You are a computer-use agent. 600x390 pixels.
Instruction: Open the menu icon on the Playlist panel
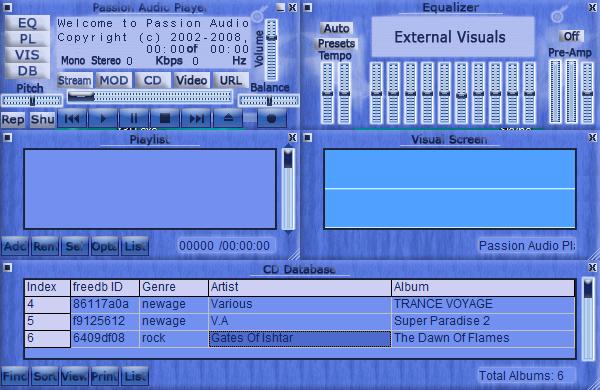click(8, 138)
